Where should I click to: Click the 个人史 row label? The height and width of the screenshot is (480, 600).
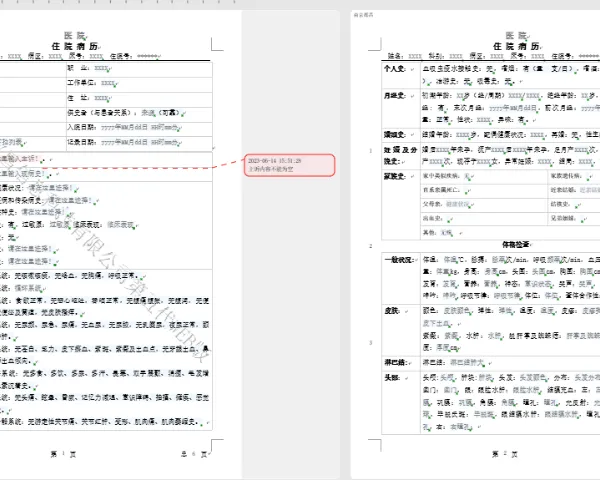[395, 69]
